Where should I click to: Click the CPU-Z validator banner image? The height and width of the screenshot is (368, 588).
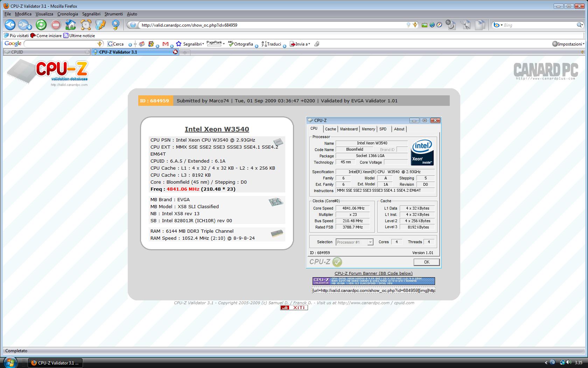click(x=373, y=281)
